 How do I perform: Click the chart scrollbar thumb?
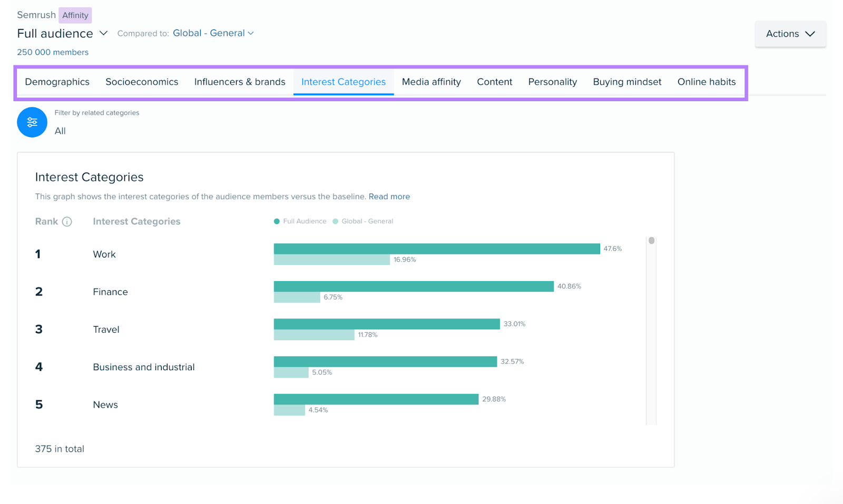(x=651, y=240)
